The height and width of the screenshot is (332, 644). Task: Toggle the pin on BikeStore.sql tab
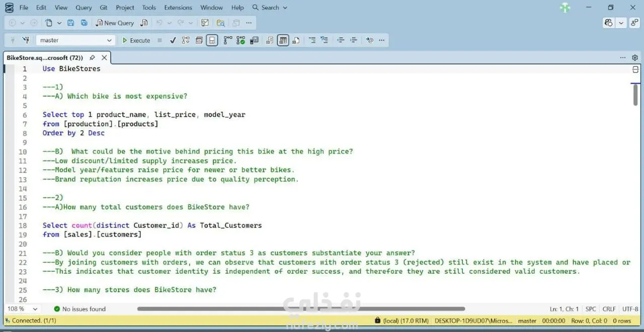click(x=92, y=58)
